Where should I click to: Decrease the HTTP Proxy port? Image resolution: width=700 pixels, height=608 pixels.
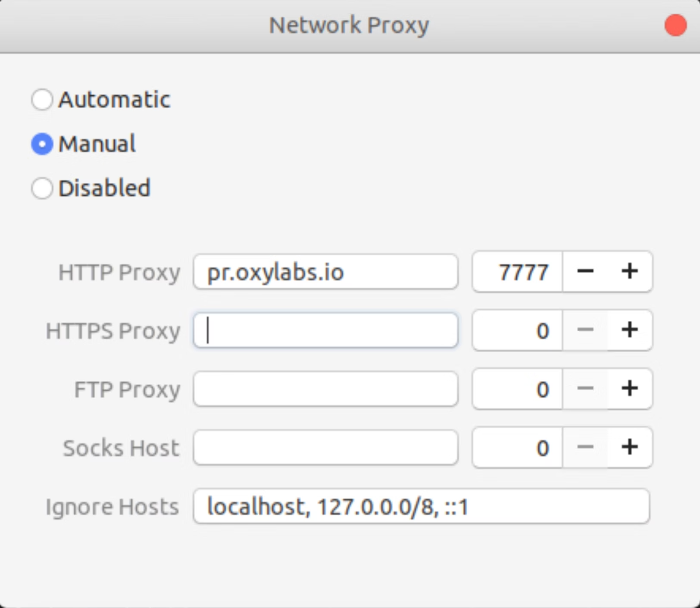click(x=586, y=271)
